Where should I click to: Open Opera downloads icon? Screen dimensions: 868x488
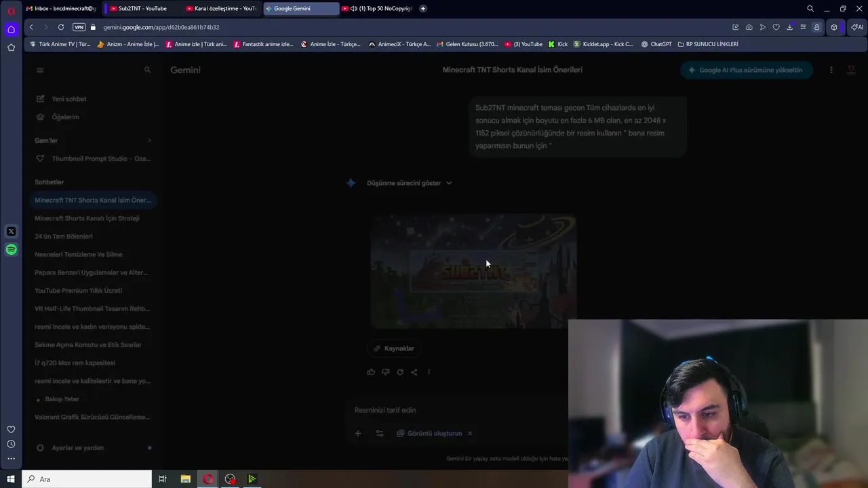tap(789, 27)
